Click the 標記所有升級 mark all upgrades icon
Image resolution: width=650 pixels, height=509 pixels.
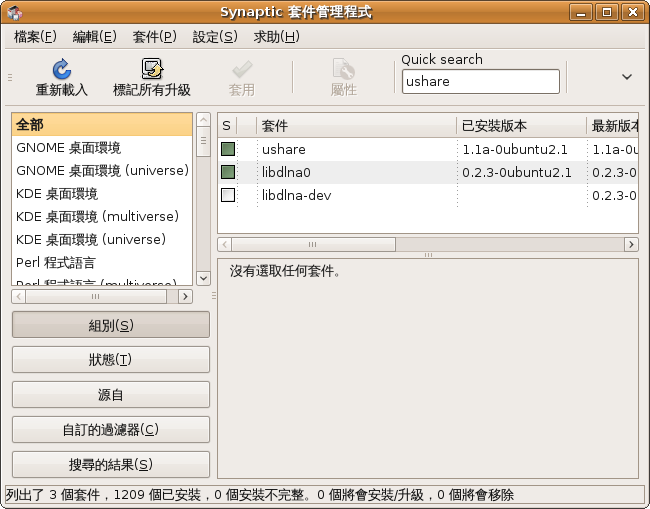(x=152, y=69)
